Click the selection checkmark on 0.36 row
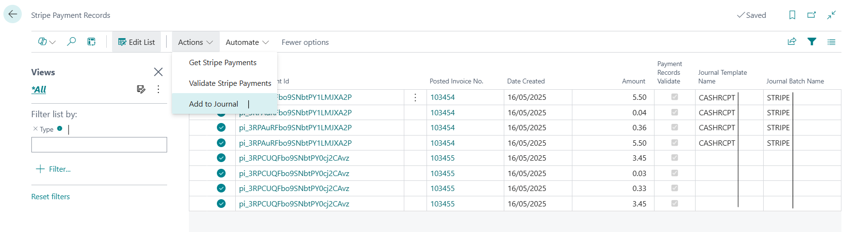 pyautogui.click(x=221, y=127)
